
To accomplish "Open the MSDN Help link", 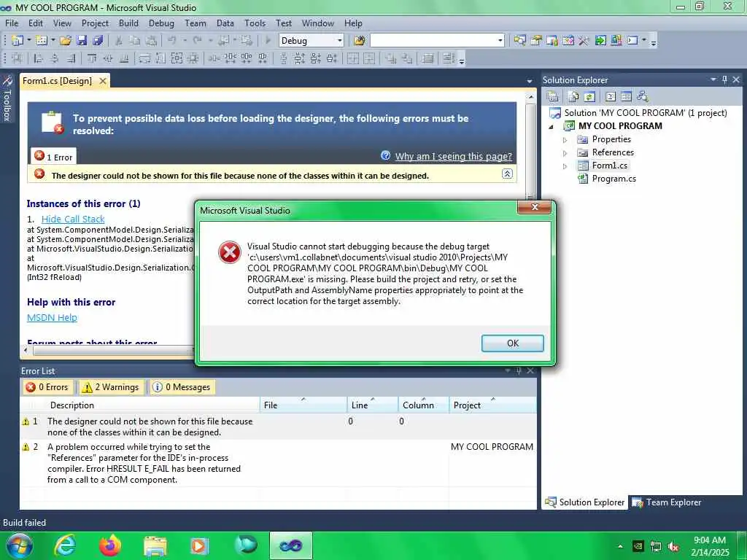I will tap(52, 318).
